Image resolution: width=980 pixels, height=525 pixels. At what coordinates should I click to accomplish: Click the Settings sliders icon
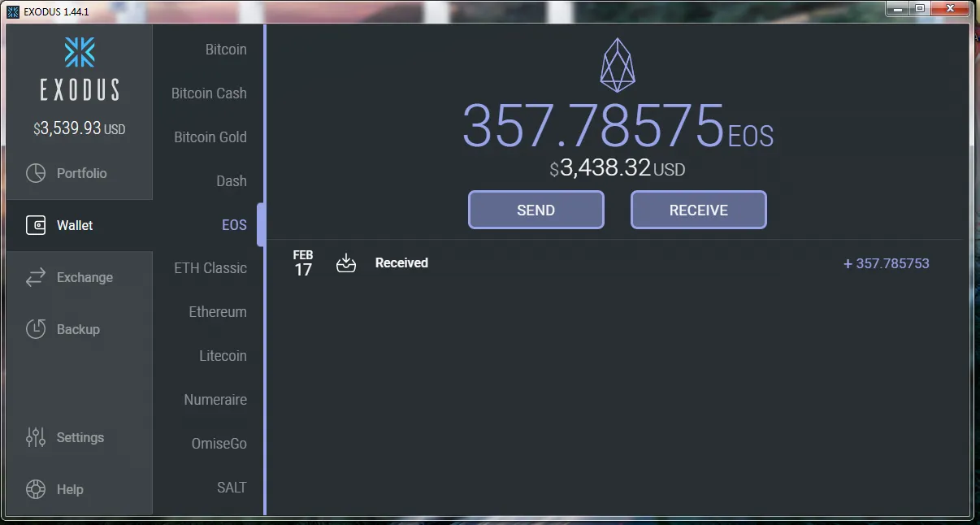[x=35, y=437]
